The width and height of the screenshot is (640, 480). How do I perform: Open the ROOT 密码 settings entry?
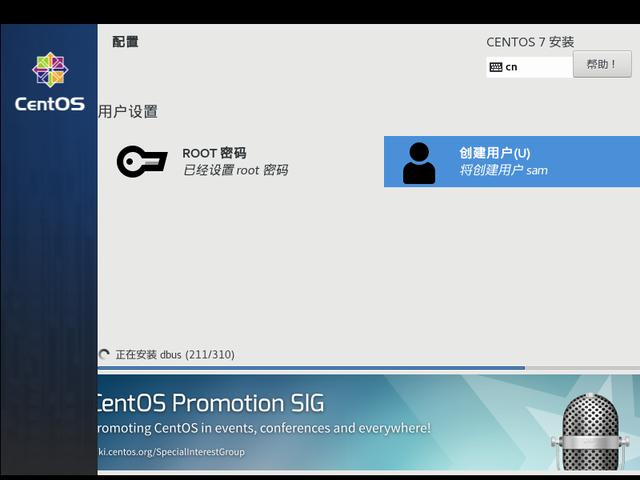pyautogui.click(x=203, y=162)
